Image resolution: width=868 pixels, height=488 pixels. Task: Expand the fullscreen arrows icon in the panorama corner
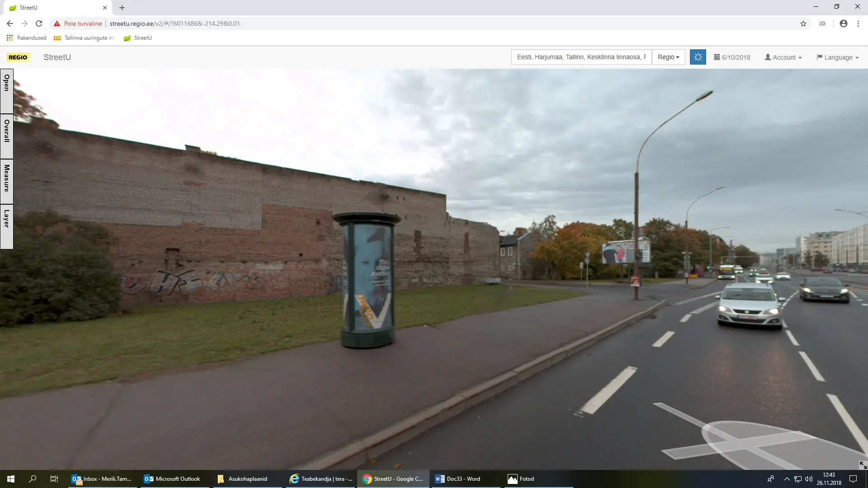[x=863, y=465]
